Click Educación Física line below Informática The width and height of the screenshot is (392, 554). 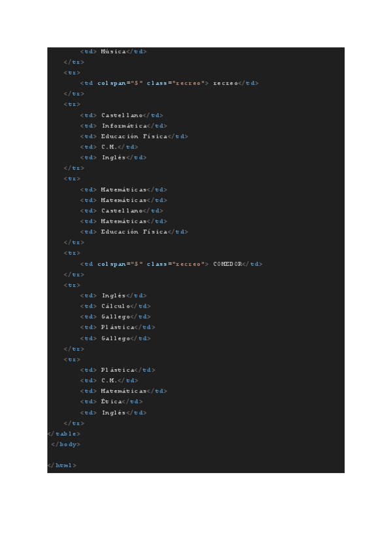pyautogui.click(x=134, y=137)
